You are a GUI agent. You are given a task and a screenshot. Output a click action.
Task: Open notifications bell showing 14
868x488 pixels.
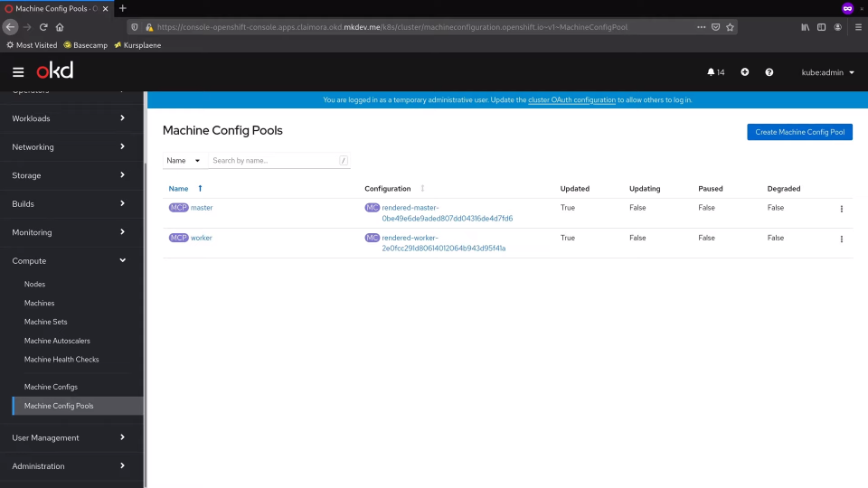point(715,72)
